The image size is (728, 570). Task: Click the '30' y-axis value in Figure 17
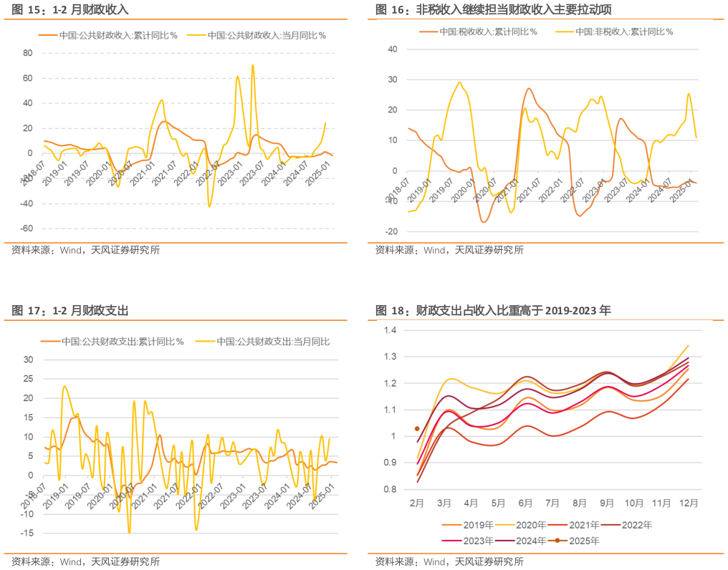pos(29,359)
